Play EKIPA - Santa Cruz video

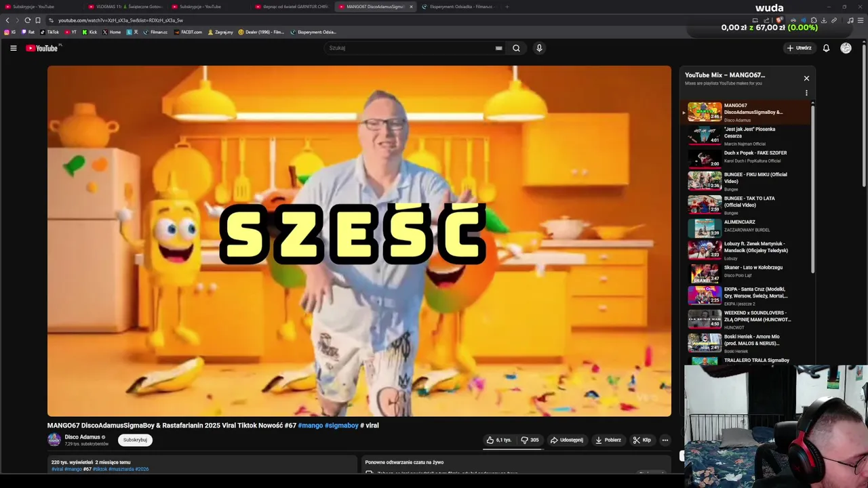[x=746, y=296]
